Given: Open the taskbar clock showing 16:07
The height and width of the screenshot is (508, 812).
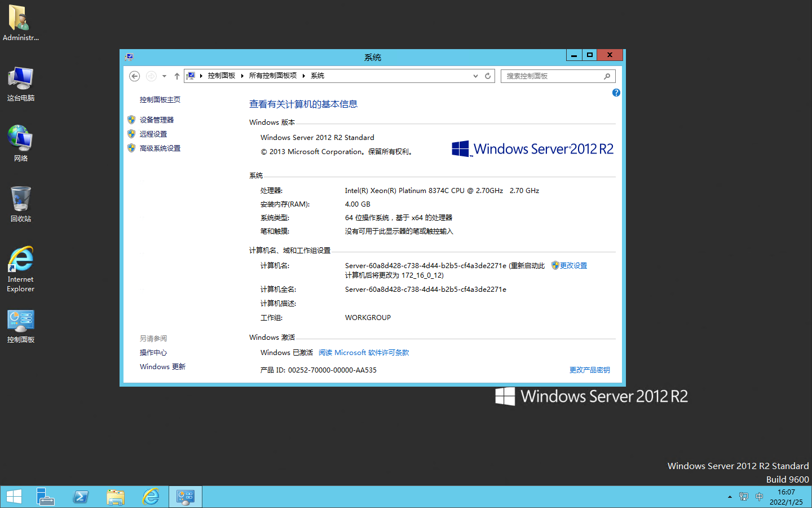Looking at the screenshot, I should pos(786,497).
